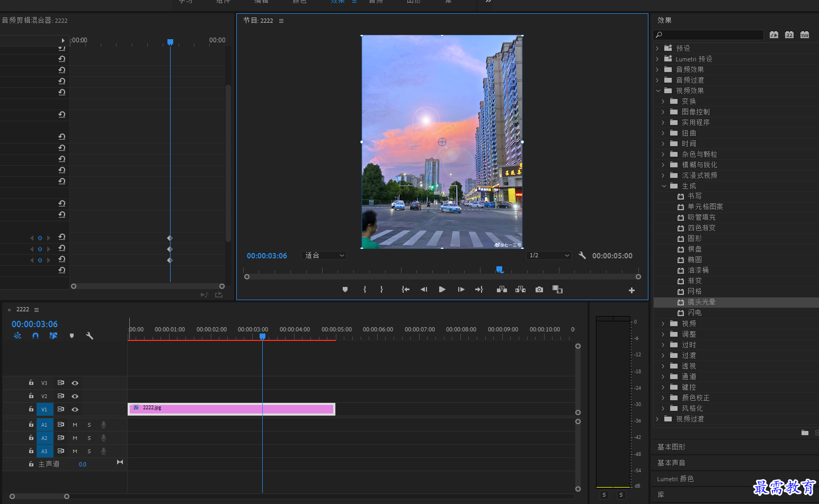Viewport: 819px width, 504px height.
Task: Click the Extract button
Action: click(520, 290)
